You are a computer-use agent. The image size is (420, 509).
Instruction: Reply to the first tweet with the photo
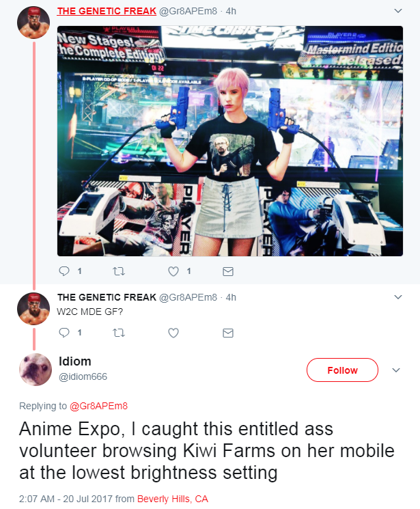pos(64,271)
